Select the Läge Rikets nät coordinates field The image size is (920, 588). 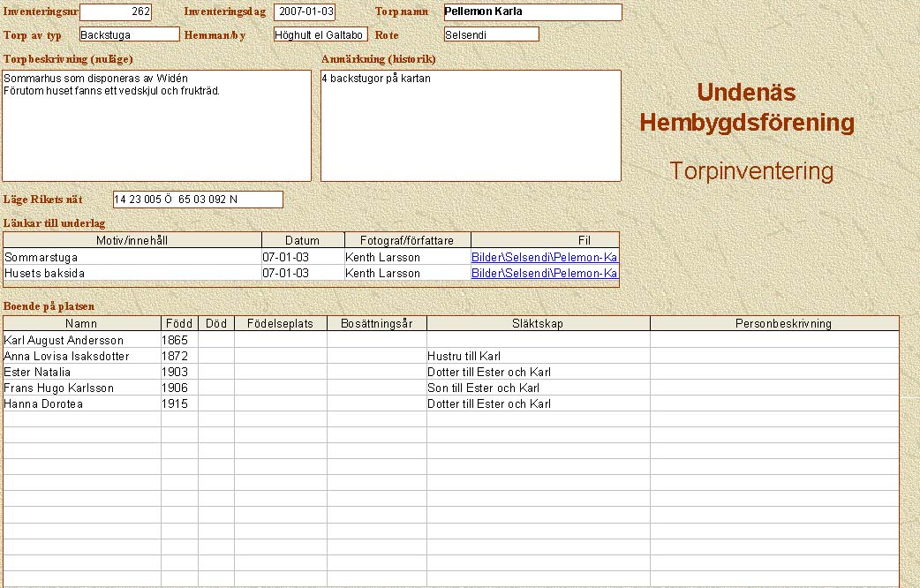point(198,200)
